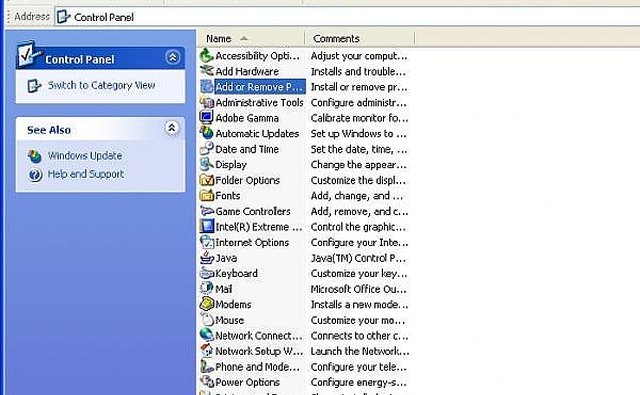Click comment 'Microsoft Office Ou...'

click(358, 289)
